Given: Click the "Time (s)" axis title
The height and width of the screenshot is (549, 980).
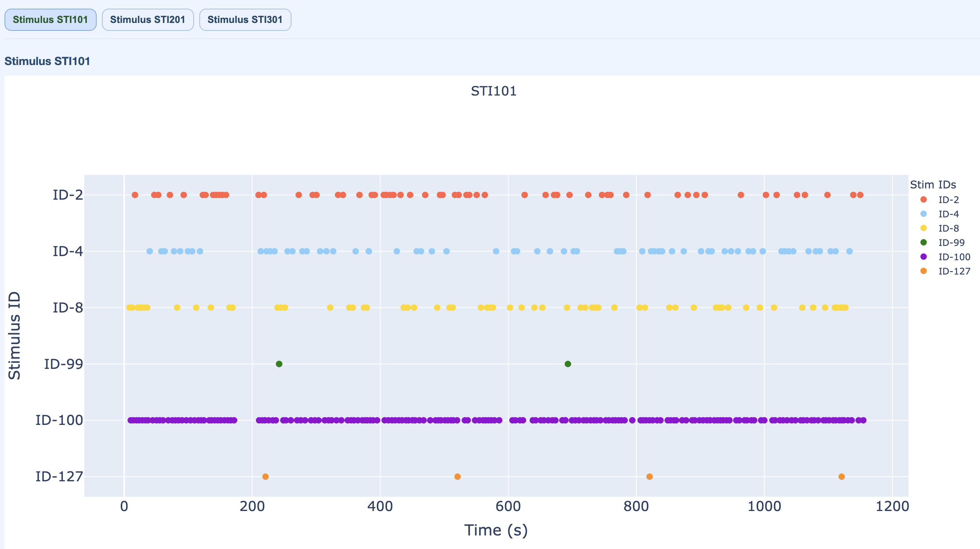Looking at the screenshot, I should 496,530.
